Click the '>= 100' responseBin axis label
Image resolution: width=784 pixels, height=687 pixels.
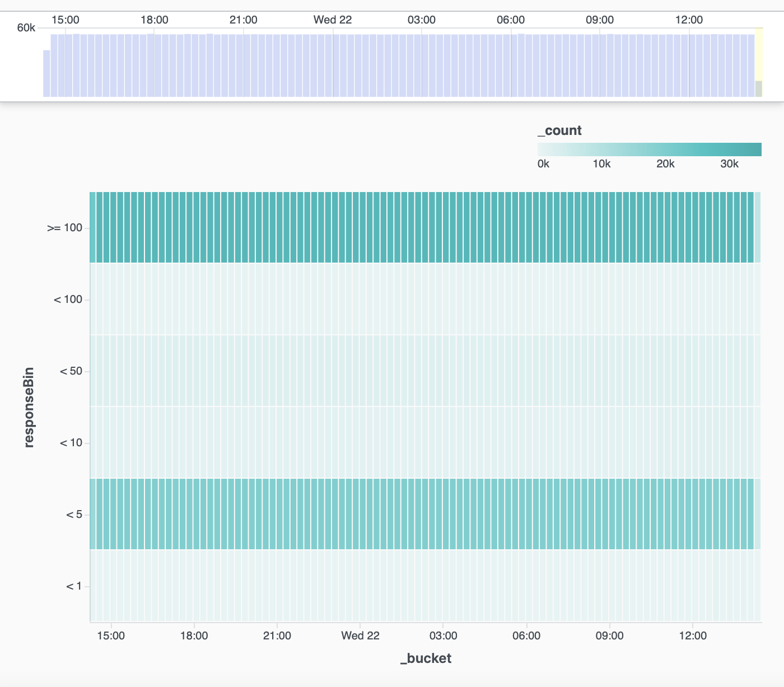(65, 228)
